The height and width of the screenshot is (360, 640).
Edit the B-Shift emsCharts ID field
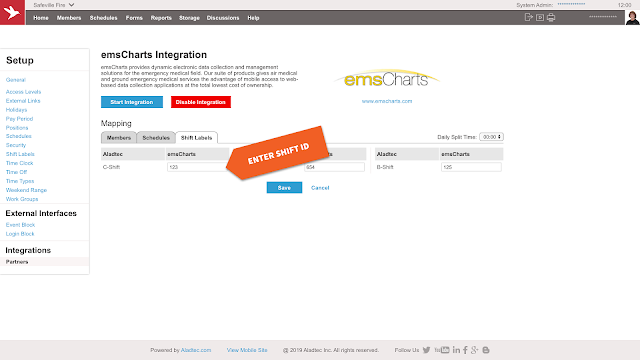click(471, 167)
